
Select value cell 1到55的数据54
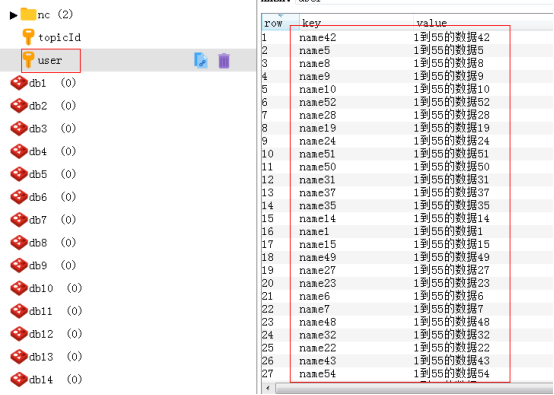[x=452, y=374]
